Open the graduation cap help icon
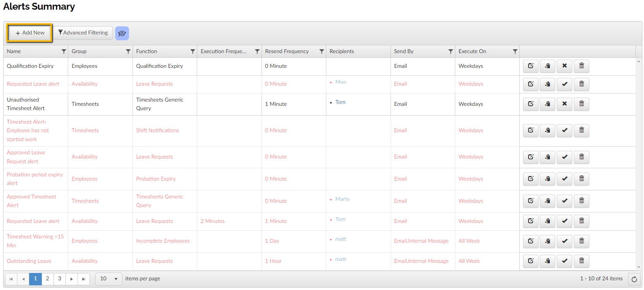The image size is (644, 290). (122, 33)
